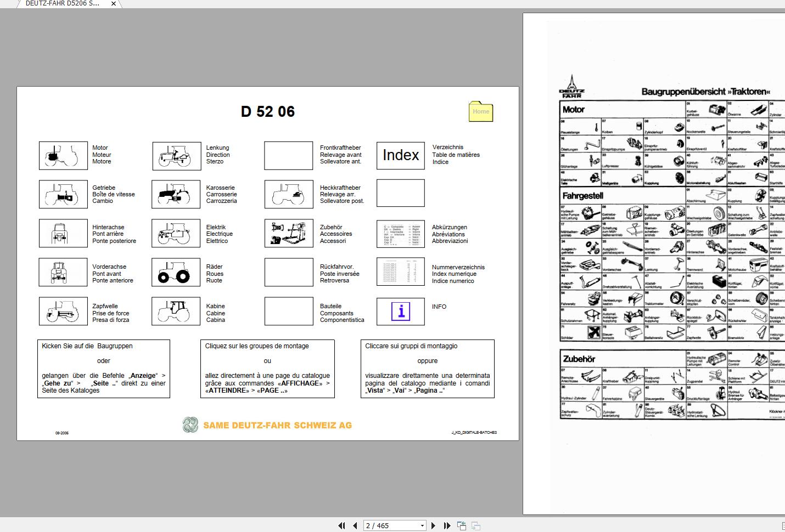Open the Motor parts group
This screenshot has height=532, width=785.
coord(63,155)
